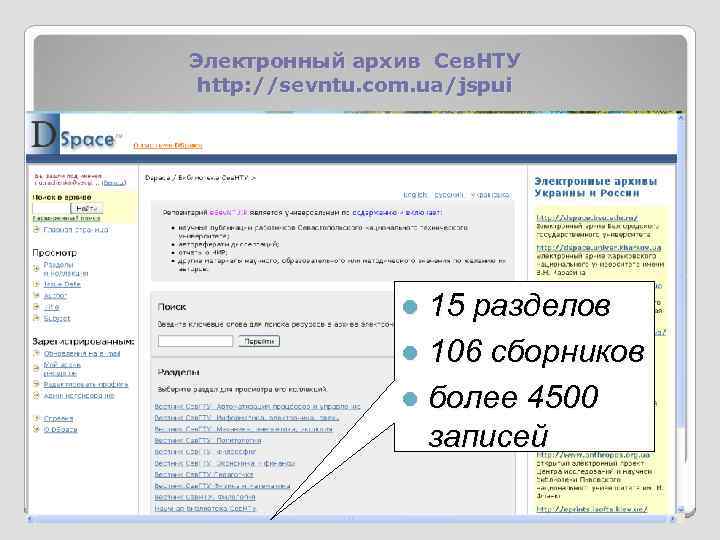Open Обновления на e-mail link
The height and width of the screenshot is (540, 720).
tap(82, 354)
